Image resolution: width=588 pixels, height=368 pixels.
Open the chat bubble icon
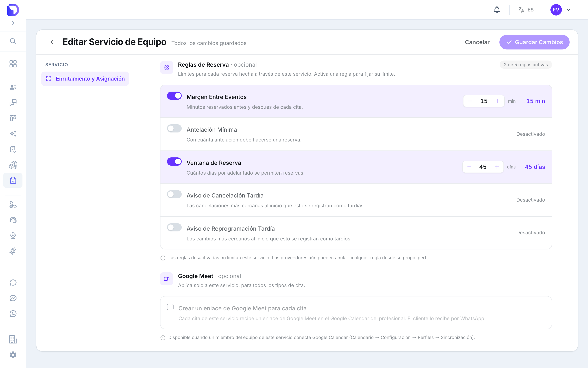(x=13, y=283)
